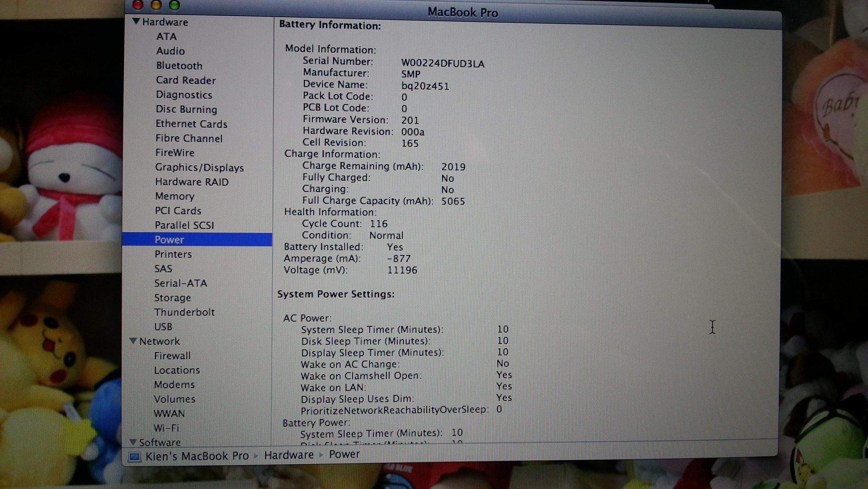Collapse the Network section triangle

[x=133, y=341]
